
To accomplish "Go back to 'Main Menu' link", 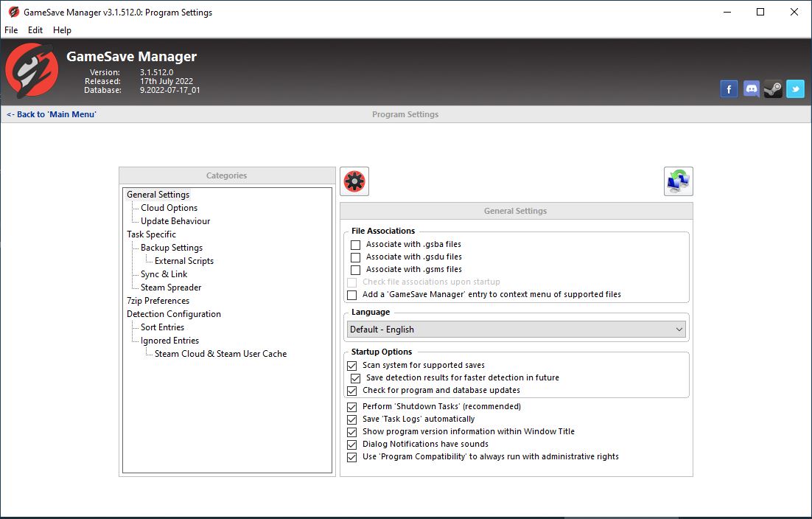I will coord(52,114).
